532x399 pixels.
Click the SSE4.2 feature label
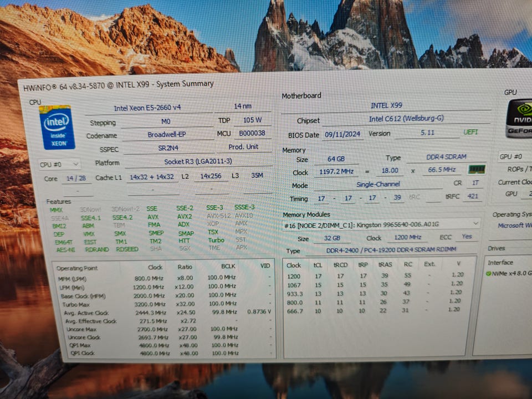[x=122, y=217]
